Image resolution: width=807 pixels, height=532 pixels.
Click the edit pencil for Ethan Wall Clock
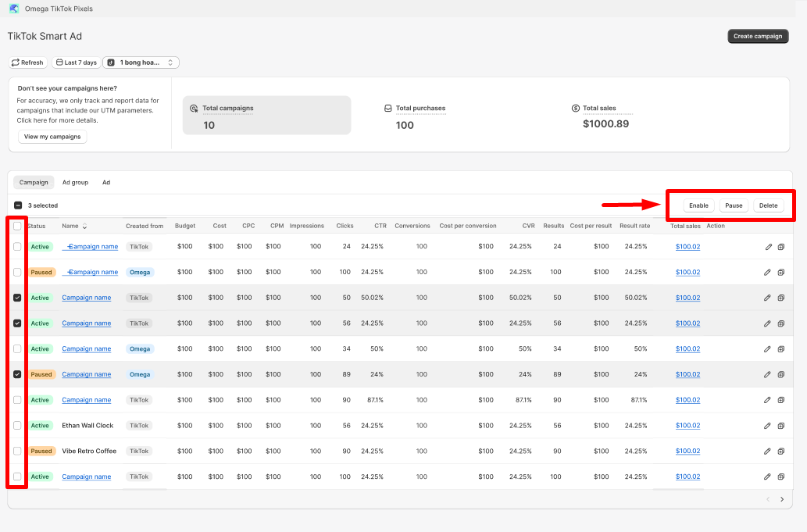[x=768, y=426]
